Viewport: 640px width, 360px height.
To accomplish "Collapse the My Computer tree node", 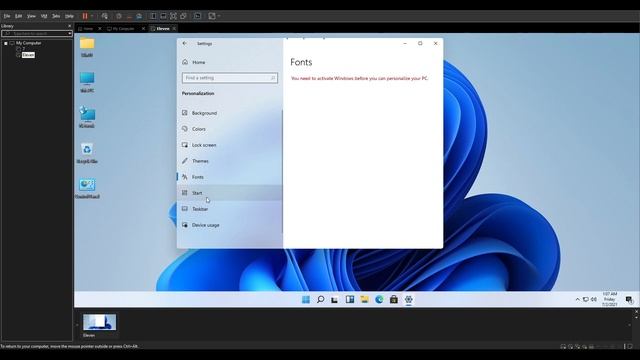I will (6, 43).
